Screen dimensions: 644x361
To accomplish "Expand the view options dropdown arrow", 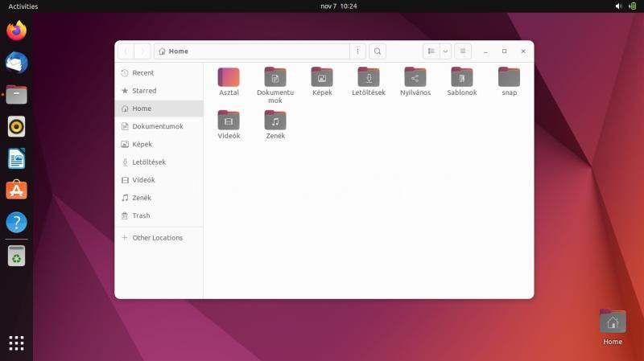I will [445, 51].
